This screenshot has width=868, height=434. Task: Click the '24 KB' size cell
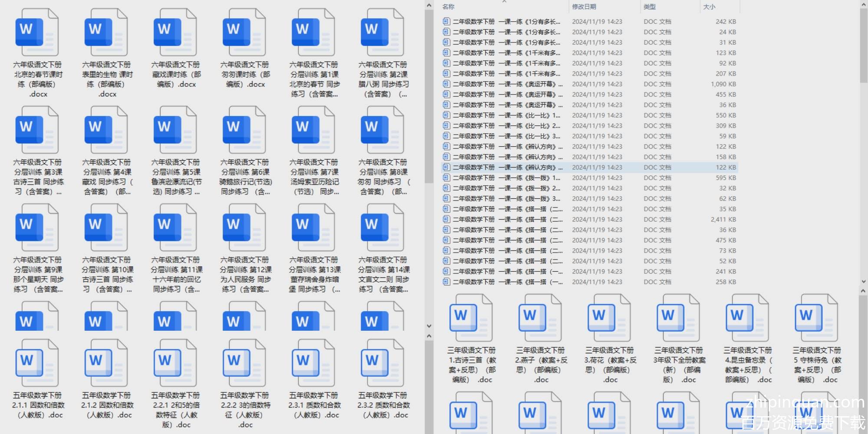point(727,32)
